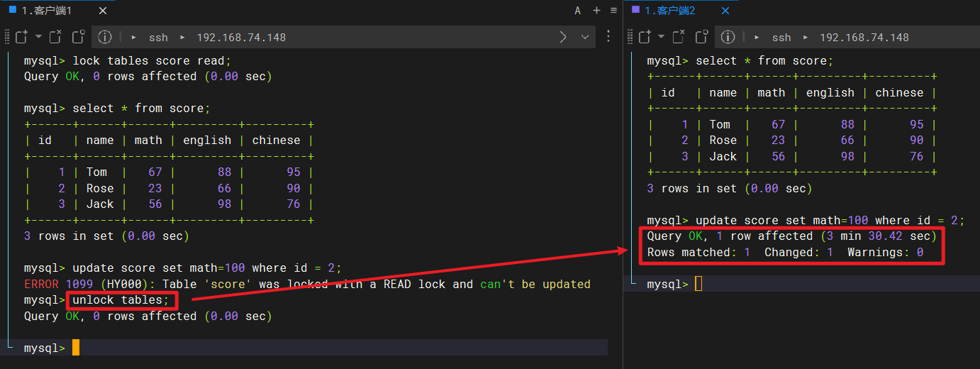Click 'ssh' in 客户端1 address bar

pyautogui.click(x=158, y=38)
